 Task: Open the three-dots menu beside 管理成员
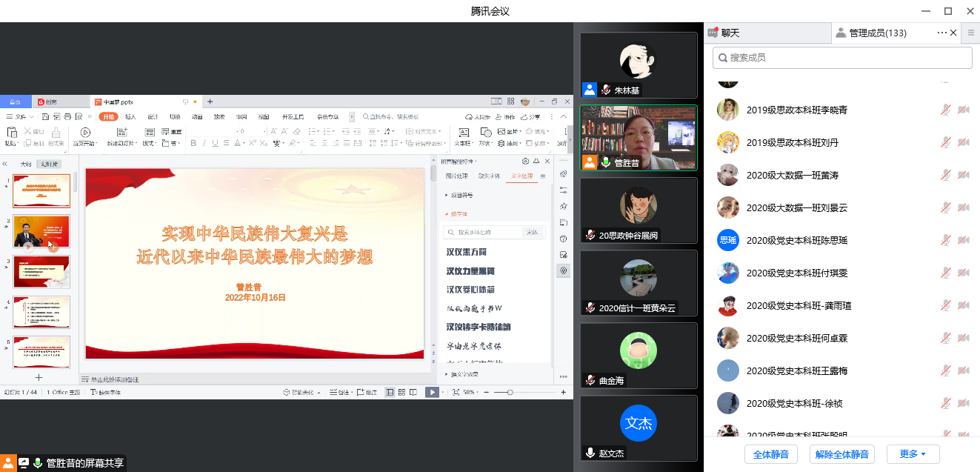coord(942,33)
